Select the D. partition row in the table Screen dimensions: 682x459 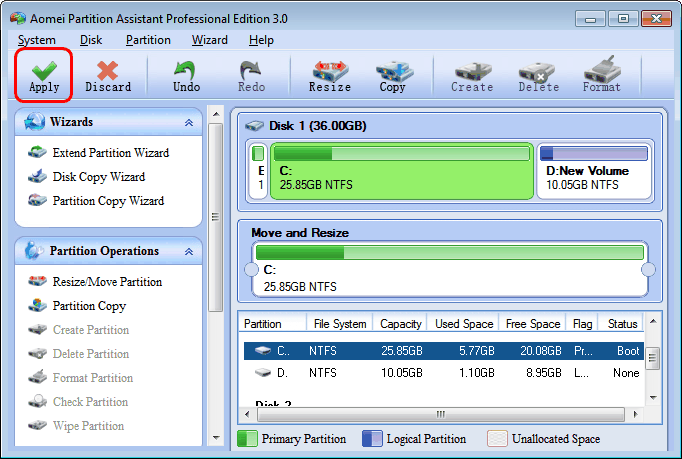point(444,373)
